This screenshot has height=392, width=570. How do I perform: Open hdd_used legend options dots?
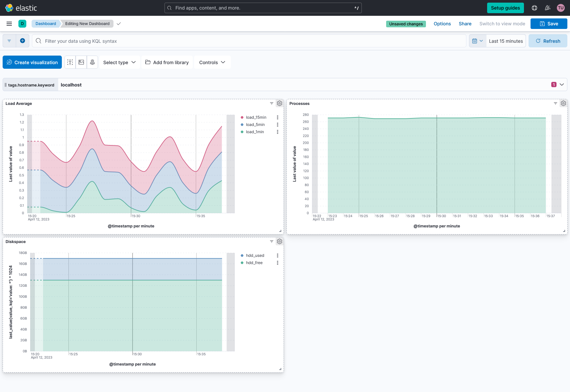[x=278, y=256]
